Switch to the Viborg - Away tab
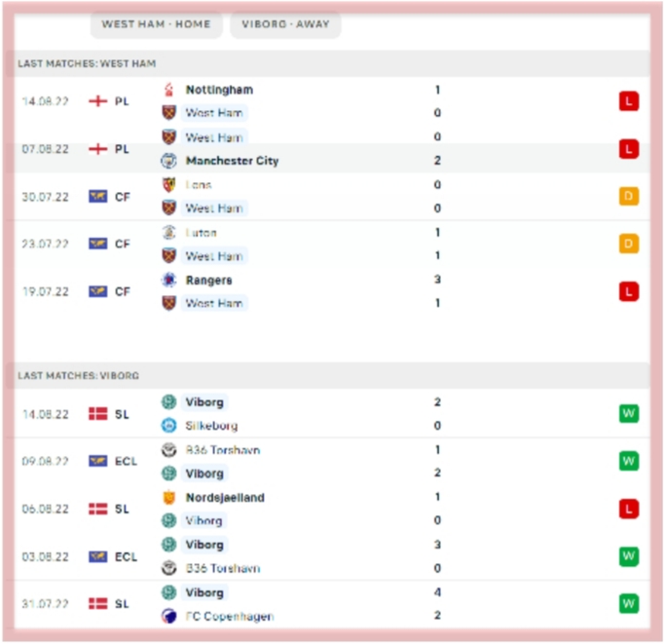Image resolution: width=664 pixels, height=644 pixels. [285, 24]
